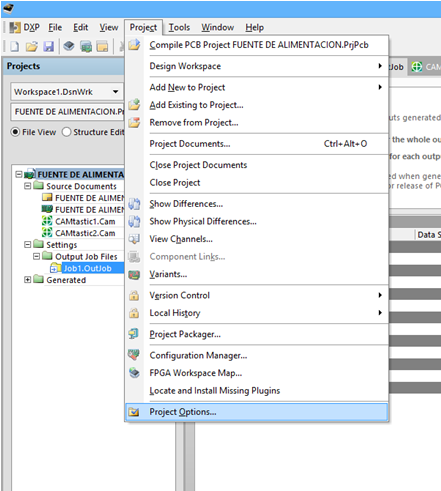Open the Window menu
The height and width of the screenshot is (491, 441).
217,27
